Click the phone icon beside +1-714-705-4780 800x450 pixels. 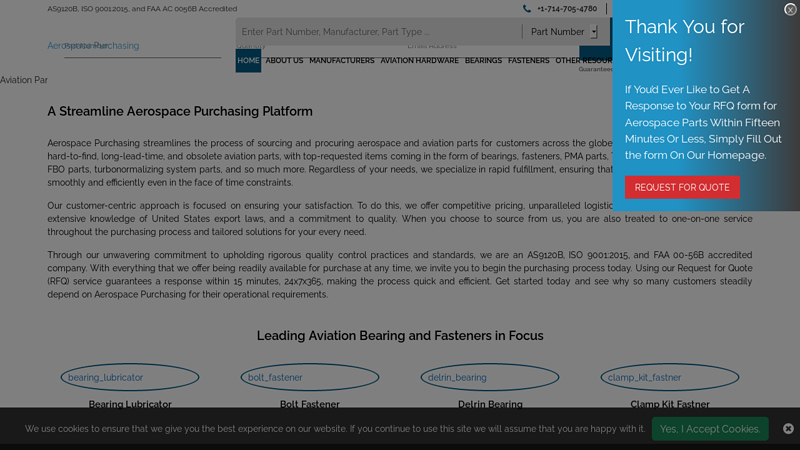point(527,9)
